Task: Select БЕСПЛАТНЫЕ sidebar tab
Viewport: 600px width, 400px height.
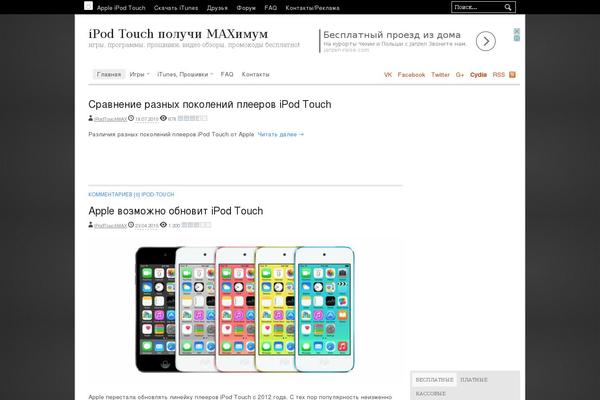Action: tap(434, 380)
